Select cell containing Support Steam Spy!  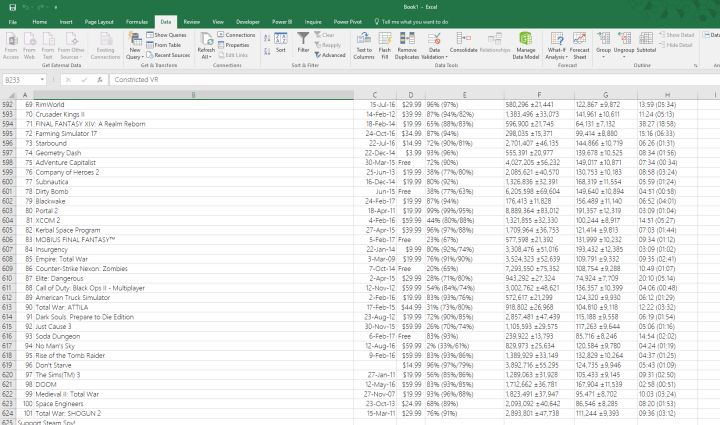click(25, 422)
